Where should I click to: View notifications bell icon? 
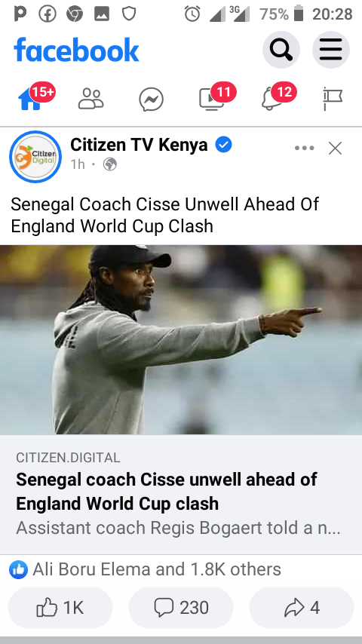(272, 100)
